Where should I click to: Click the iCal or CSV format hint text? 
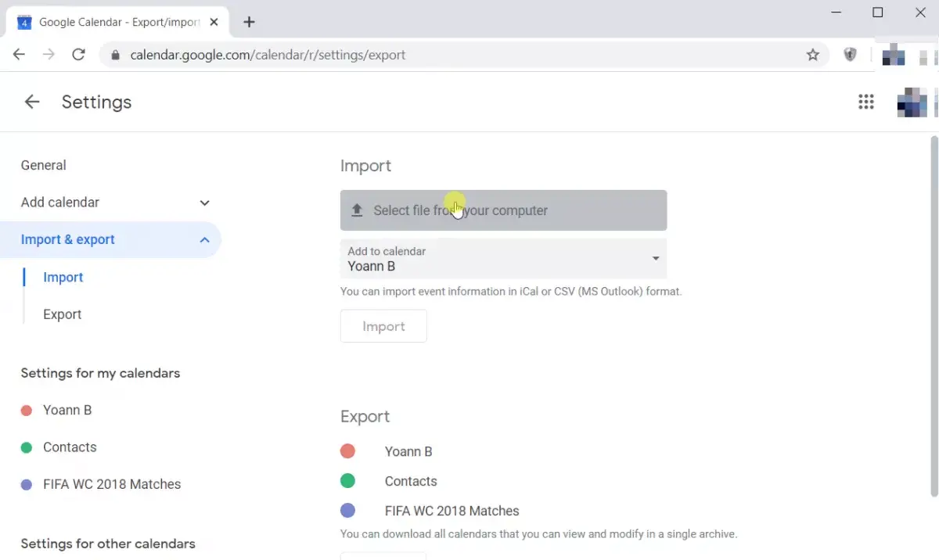pyautogui.click(x=511, y=291)
